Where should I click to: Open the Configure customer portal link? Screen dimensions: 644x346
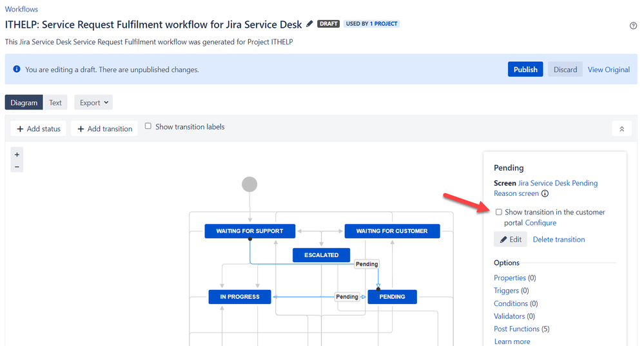(x=540, y=223)
